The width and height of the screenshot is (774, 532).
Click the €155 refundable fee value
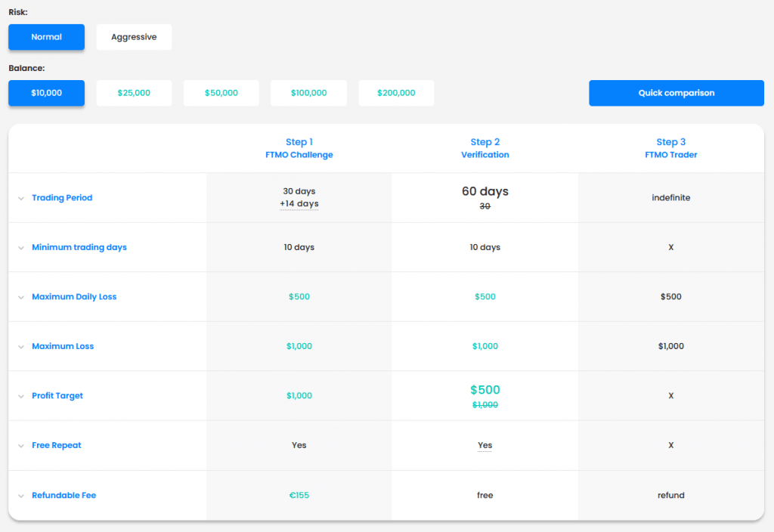(299, 496)
